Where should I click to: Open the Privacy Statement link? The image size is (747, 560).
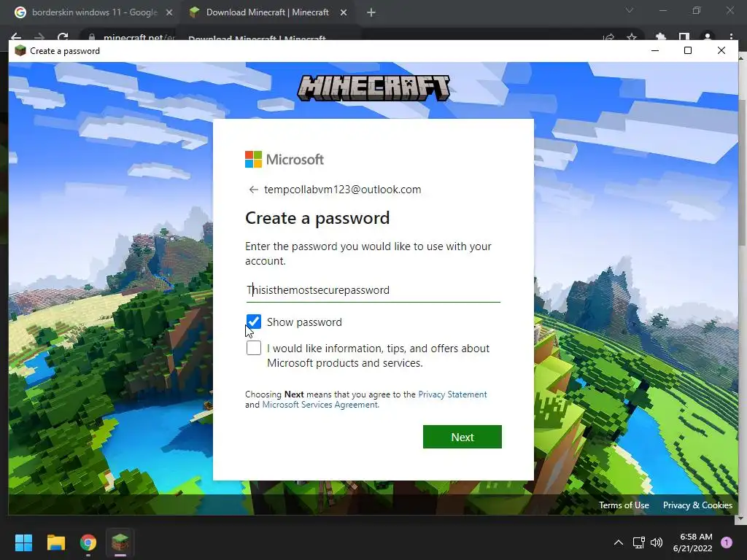(x=452, y=394)
